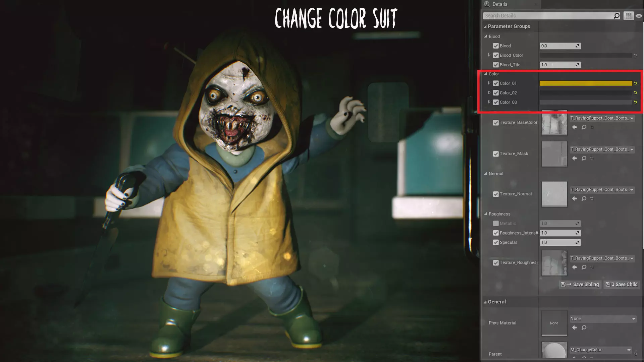Click the Specular value field
The image size is (644, 362).
[560, 242]
